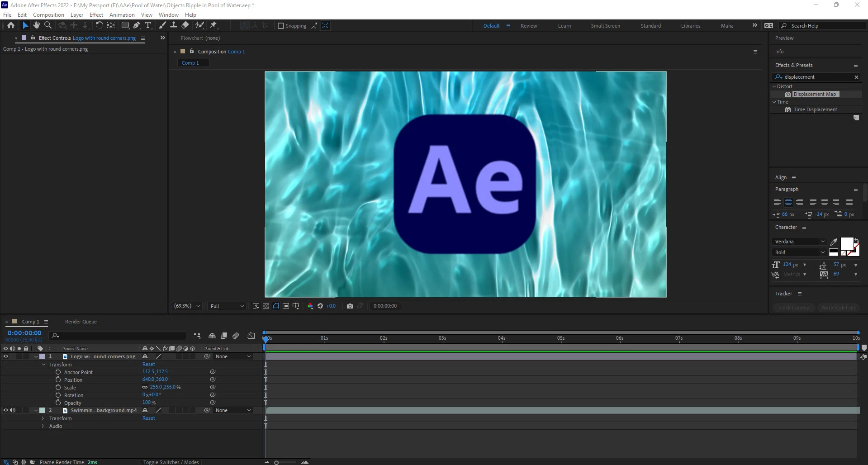Screen dimensions: 868x465
Task: Click the Home icon in the toolbar
Action: [11, 26]
